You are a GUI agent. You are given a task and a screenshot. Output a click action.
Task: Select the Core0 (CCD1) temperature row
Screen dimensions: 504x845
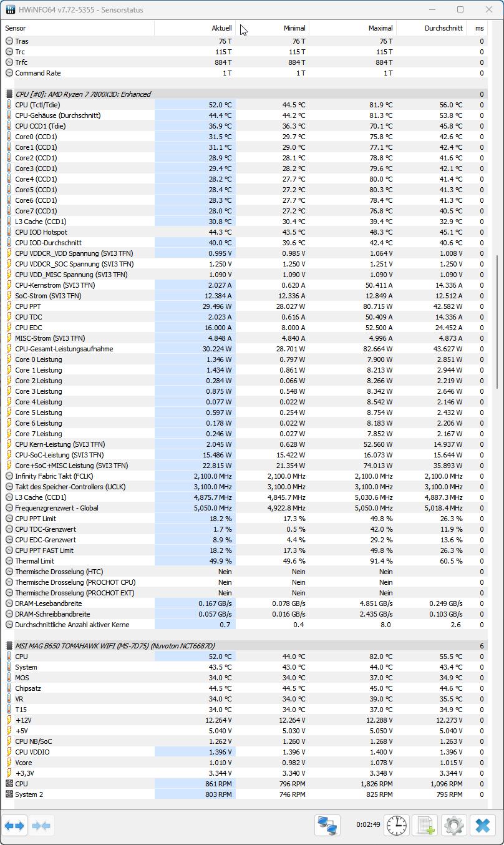pos(245,137)
